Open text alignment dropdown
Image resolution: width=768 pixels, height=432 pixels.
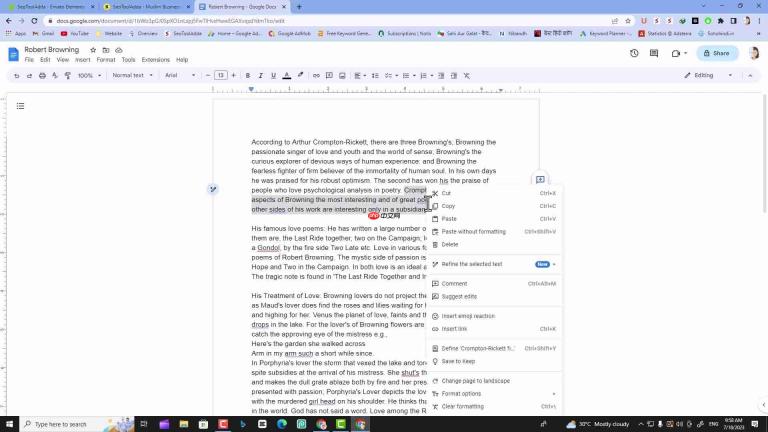click(x=360, y=75)
